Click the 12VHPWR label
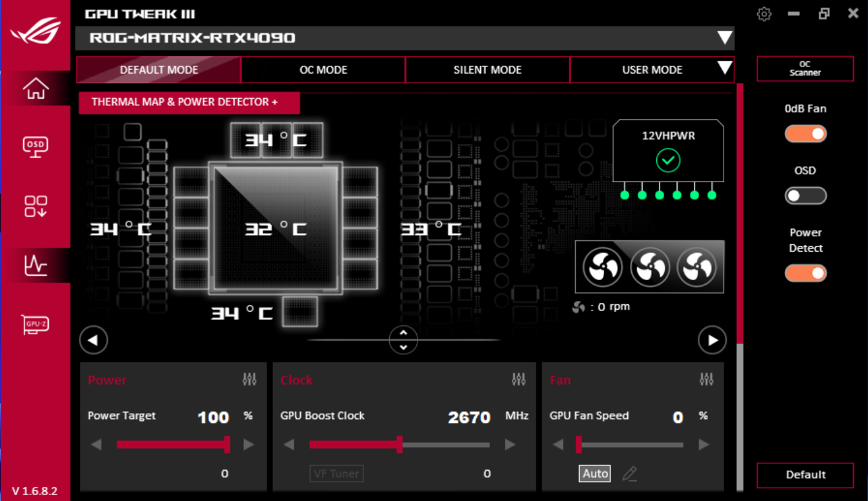 click(x=668, y=136)
